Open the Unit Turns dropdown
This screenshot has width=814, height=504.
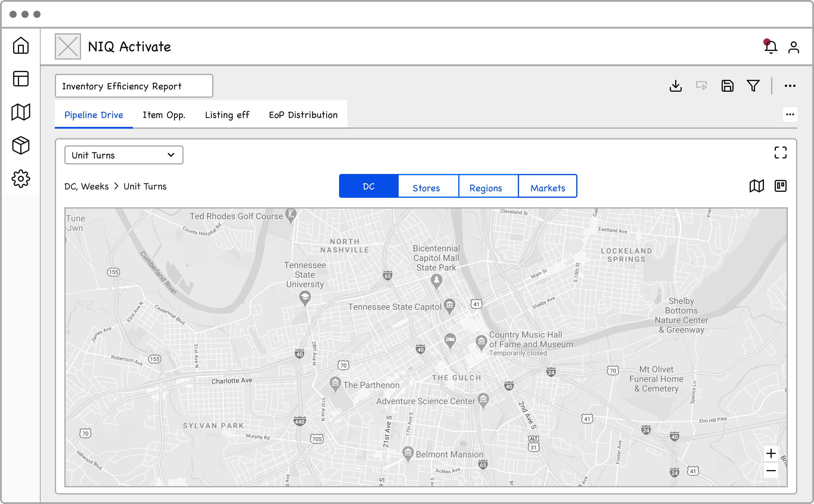coord(124,155)
